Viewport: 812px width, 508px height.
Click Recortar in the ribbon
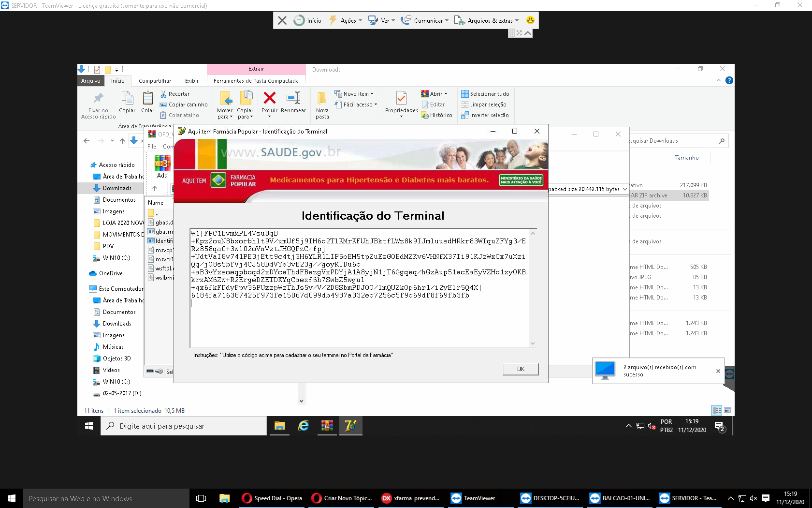[175, 94]
